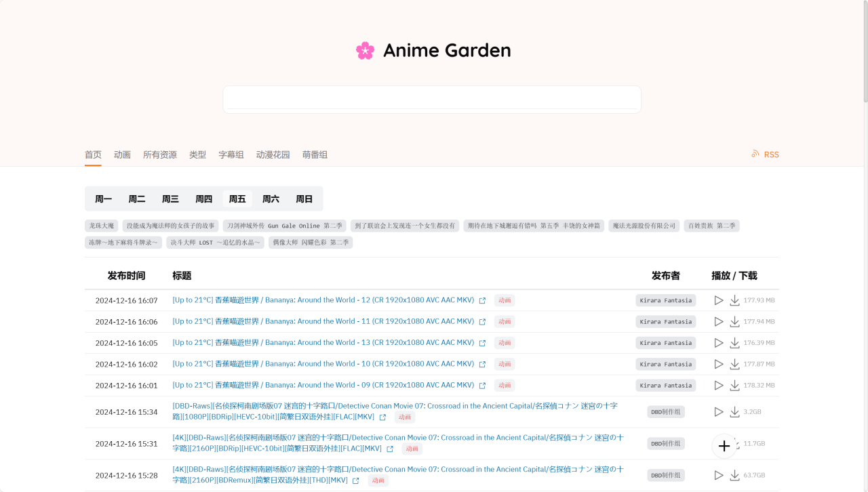Download the 3.2GB Detective Conan 1080P file
This screenshot has height=492, width=868.
pos(734,411)
